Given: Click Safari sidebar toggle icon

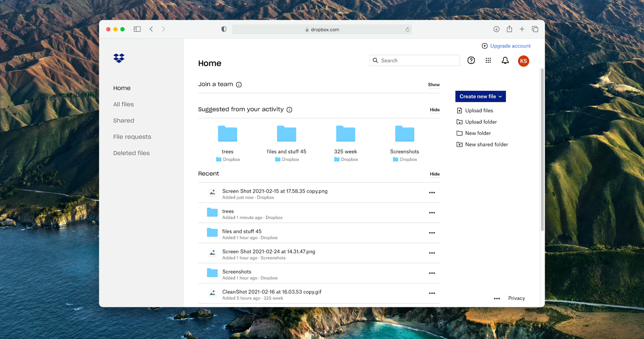Looking at the screenshot, I should click(x=137, y=29).
